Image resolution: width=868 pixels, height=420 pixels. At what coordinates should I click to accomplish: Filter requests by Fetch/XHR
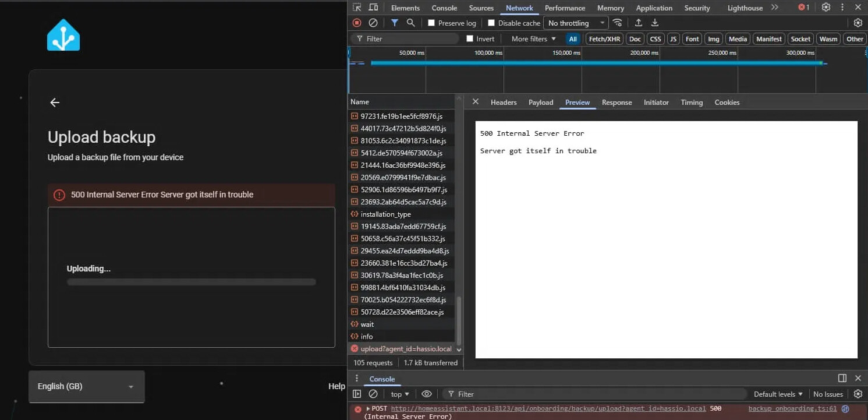point(604,38)
